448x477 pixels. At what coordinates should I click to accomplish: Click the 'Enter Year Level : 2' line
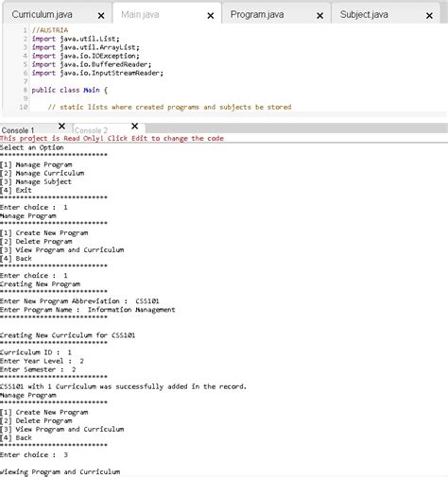(42, 361)
